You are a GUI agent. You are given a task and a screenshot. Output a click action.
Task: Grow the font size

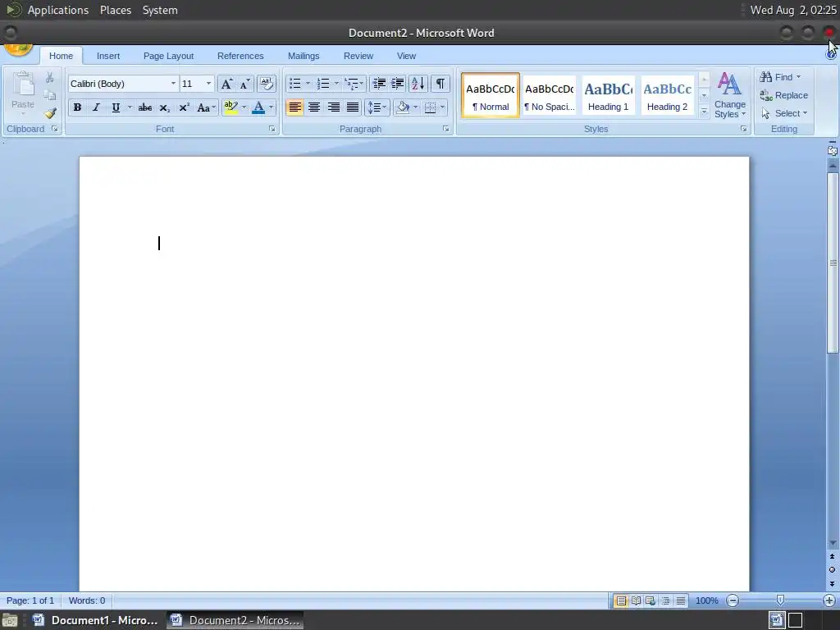tap(226, 84)
